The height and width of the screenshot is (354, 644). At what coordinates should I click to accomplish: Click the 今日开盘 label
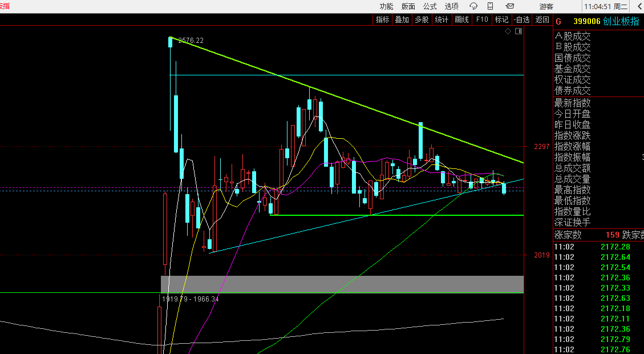tap(573, 114)
